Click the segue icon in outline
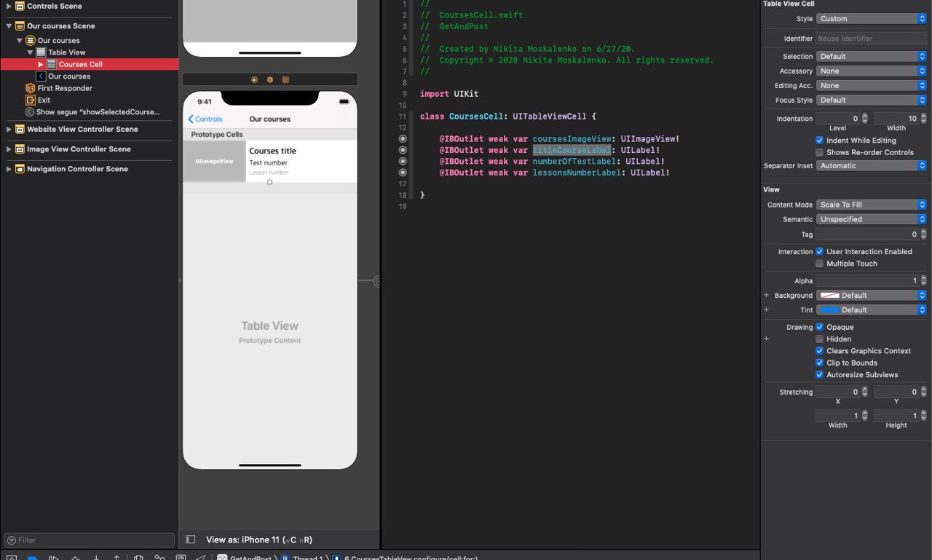Viewport: 932px width, 560px height. point(30,112)
